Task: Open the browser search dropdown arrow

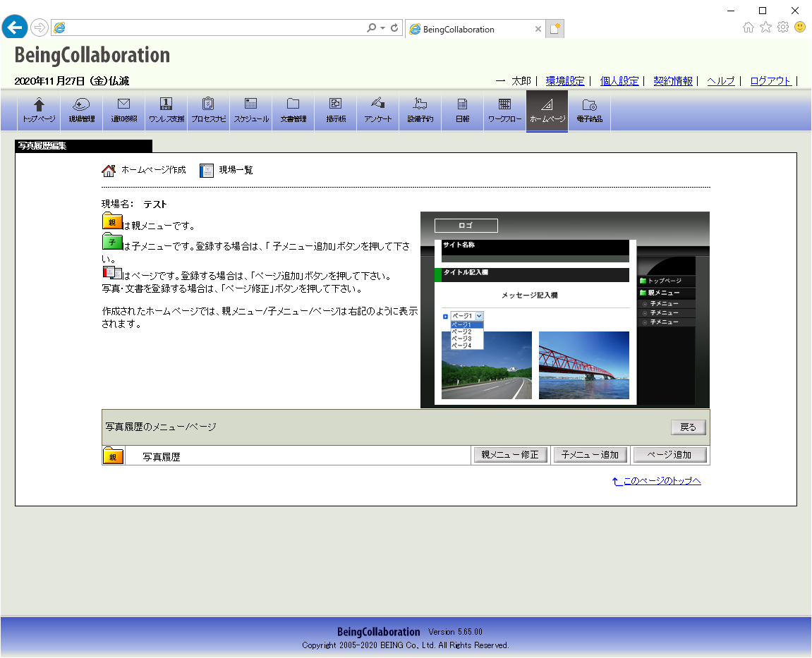Action: pyautogui.click(x=382, y=28)
